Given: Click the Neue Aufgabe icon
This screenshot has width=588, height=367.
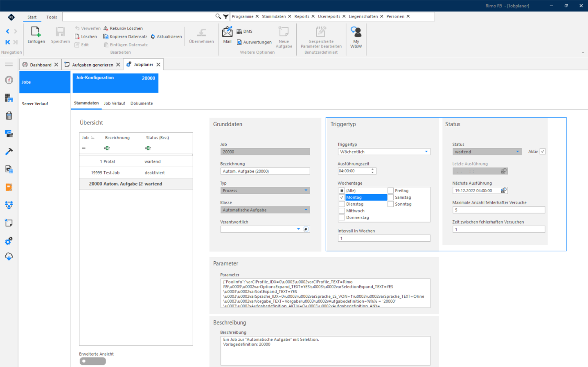Looking at the screenshot, I should pyautogui.click(x=284, y=32).
